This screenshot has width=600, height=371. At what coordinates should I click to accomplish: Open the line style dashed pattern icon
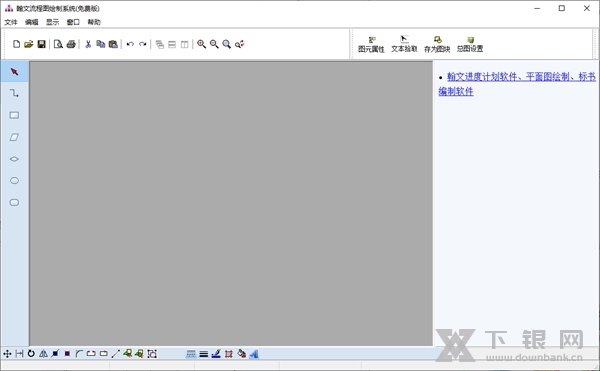click(191, 354)
